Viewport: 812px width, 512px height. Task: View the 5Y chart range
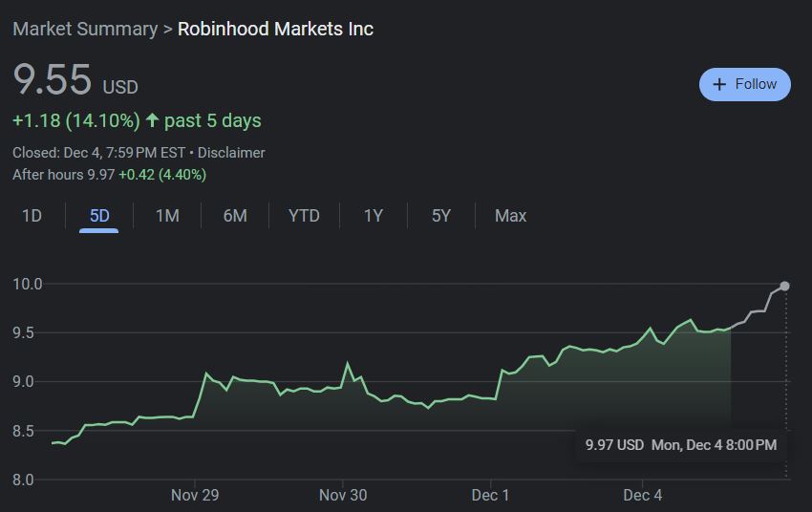441,215
